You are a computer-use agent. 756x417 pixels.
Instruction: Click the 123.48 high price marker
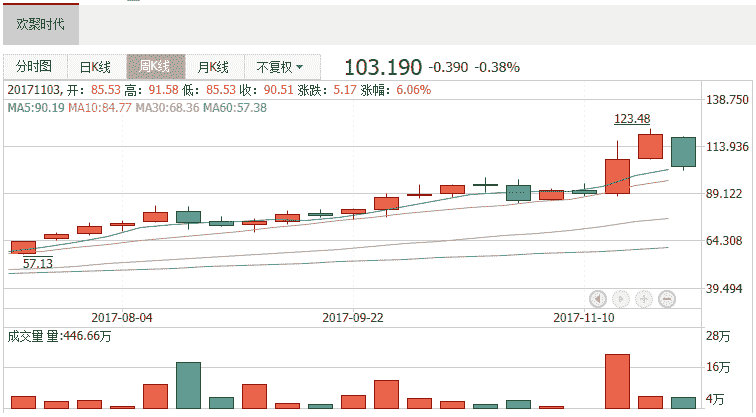point(632,119)
